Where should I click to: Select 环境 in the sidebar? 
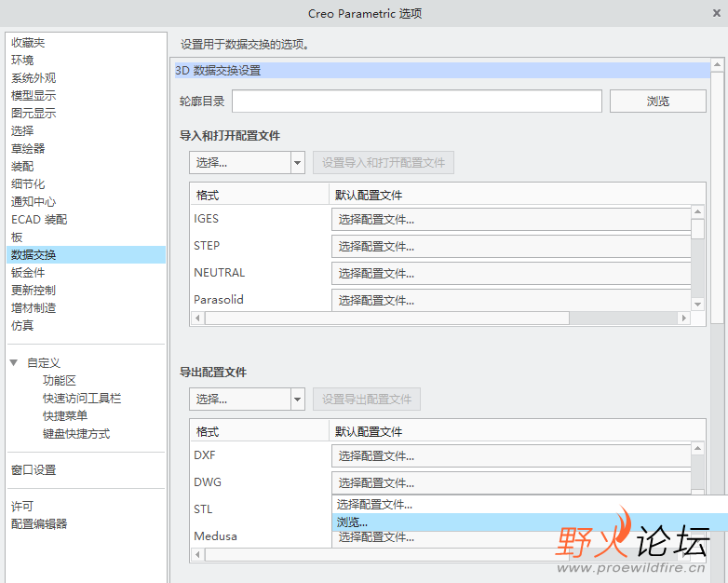tap(22, 61)
